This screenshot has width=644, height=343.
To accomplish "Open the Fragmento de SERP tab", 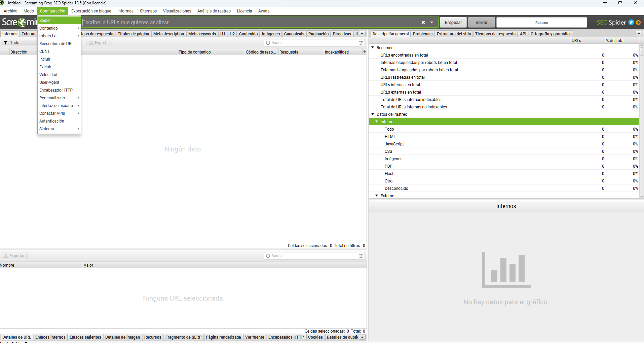I will pyautogui.click(x=183, y=337).
